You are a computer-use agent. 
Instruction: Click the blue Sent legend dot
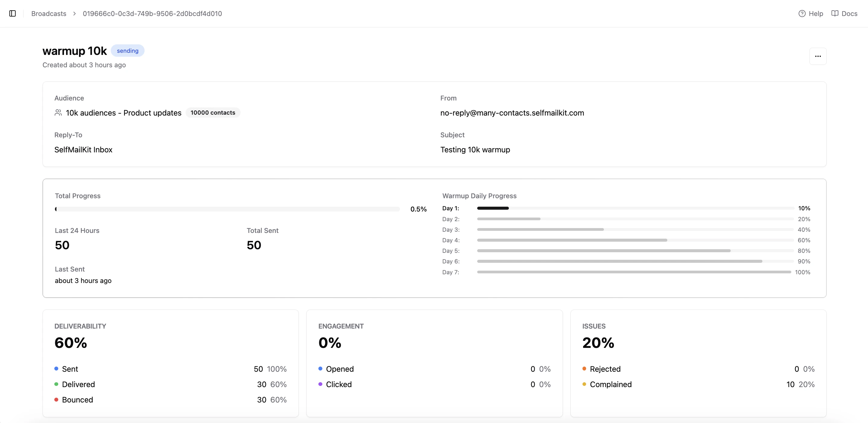pyautogui.click(x=56, y=369)
